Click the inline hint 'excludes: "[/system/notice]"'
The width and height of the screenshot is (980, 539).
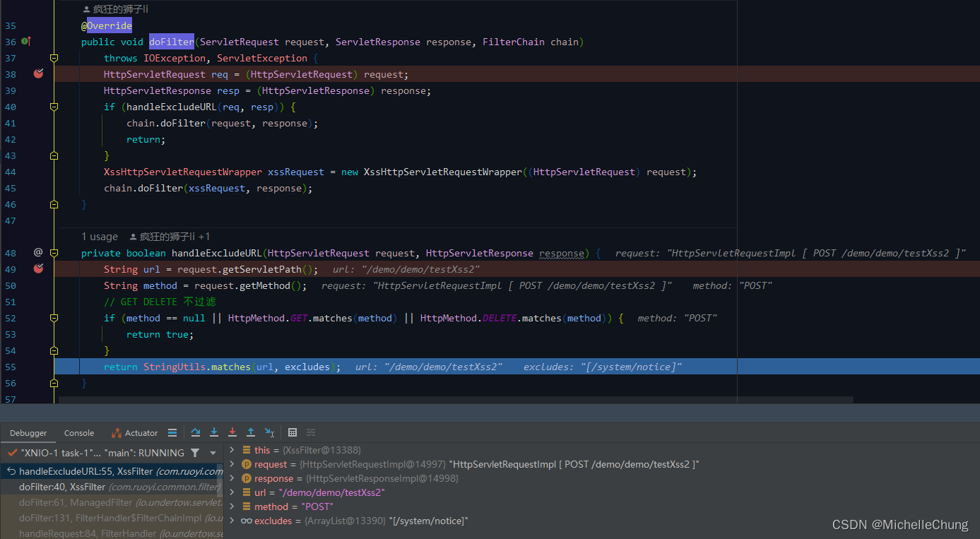[x=603, y=367]
